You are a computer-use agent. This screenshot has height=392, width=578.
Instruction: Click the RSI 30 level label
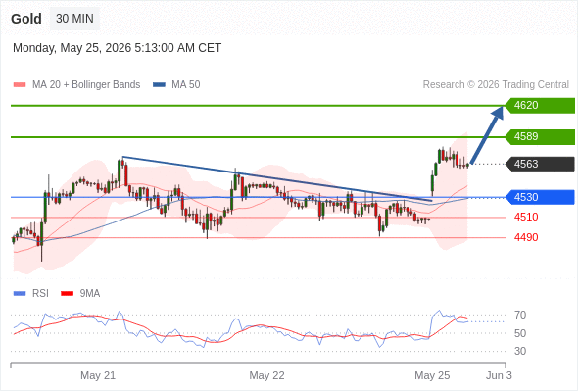pos(520,351)
